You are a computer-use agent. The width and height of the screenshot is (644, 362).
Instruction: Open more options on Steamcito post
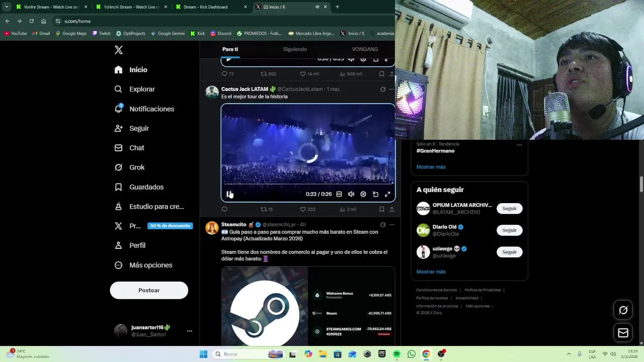[x=391, y=224]
